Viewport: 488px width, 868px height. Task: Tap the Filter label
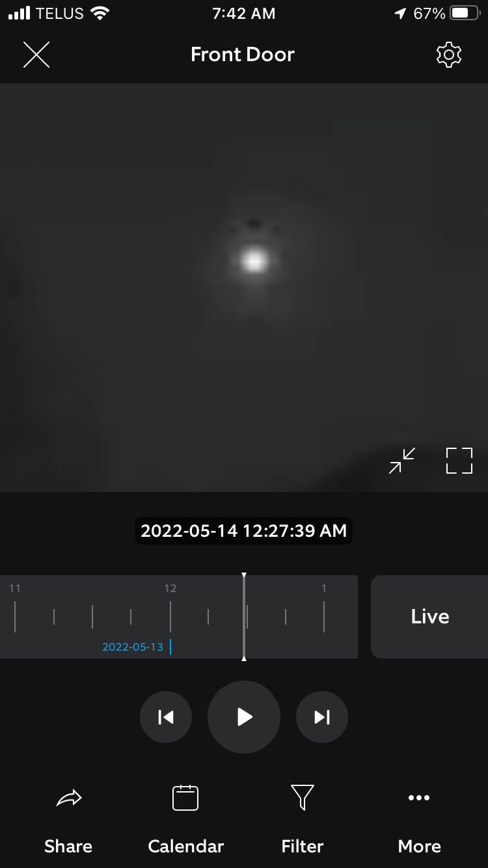pyautogui.click(x=303, y=847)
